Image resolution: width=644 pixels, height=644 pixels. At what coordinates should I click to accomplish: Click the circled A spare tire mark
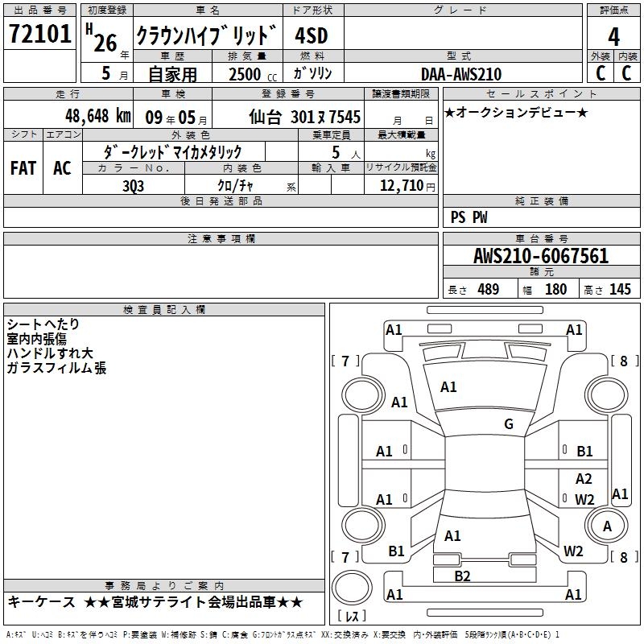point(607,526)
